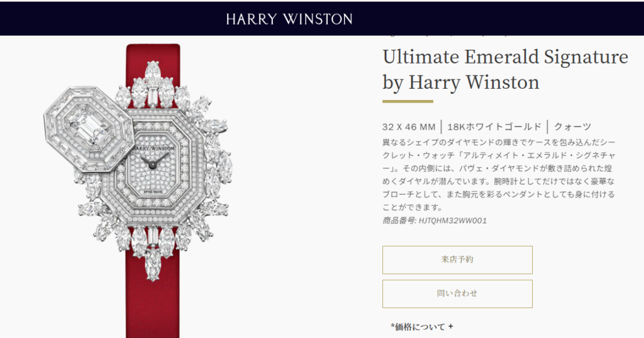Select the product number HJTQHM32WW001
The height and width of the screenshot is (338, 644).
click(453, 221)
